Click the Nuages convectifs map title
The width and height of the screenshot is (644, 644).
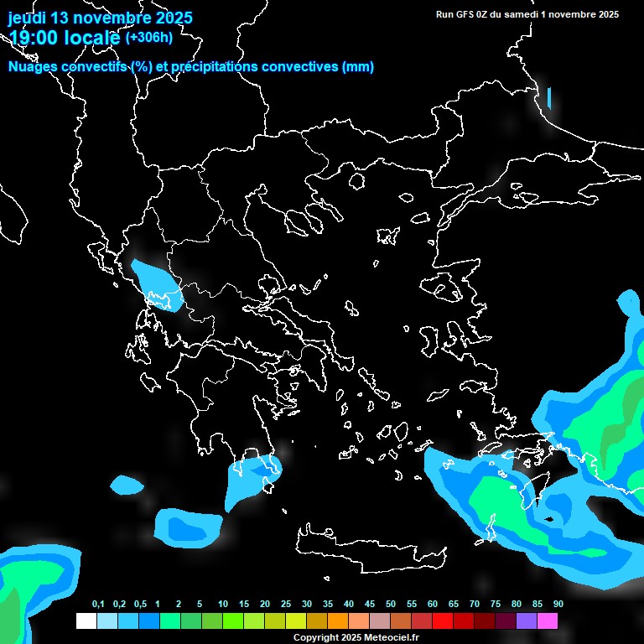tap(191, 67)
